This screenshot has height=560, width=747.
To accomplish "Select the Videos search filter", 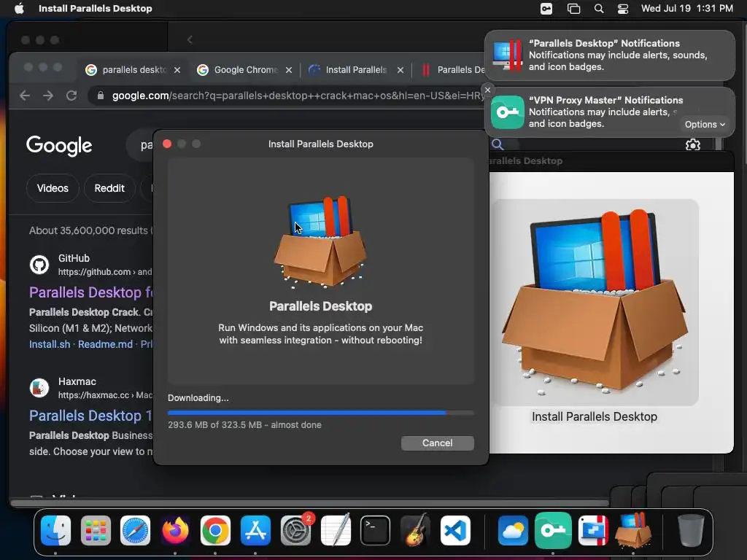I will tap(53, 188).
